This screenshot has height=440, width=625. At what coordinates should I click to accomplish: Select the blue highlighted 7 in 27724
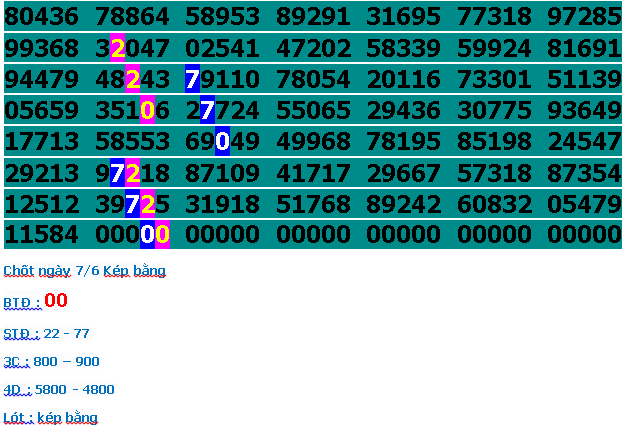click(207, 111)
